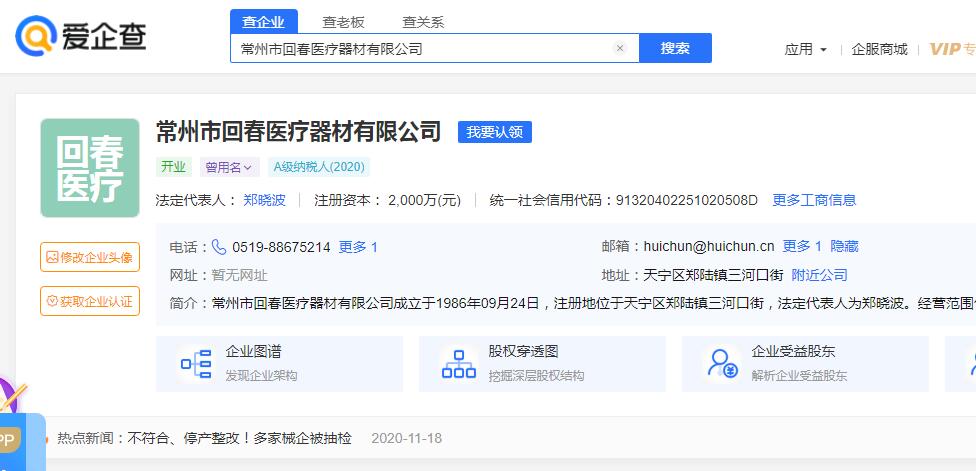
Task: Click 暂无网址 website text
Action: tap(240, 275)
